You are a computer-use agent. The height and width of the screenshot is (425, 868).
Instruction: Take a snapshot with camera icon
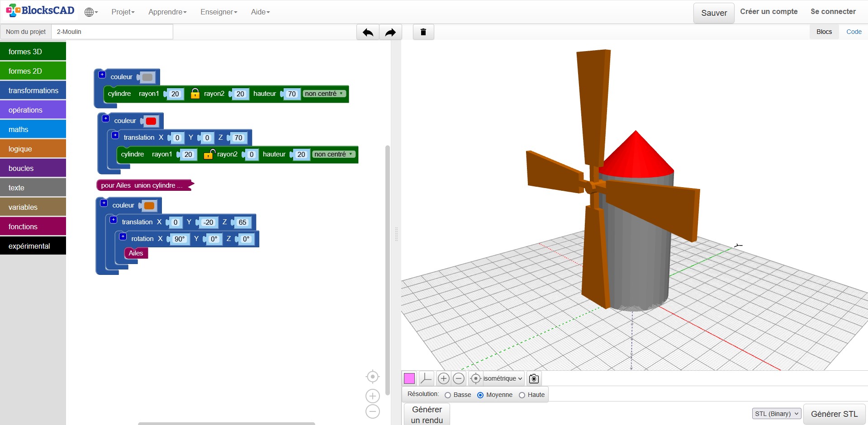click(x=534, y=378)
